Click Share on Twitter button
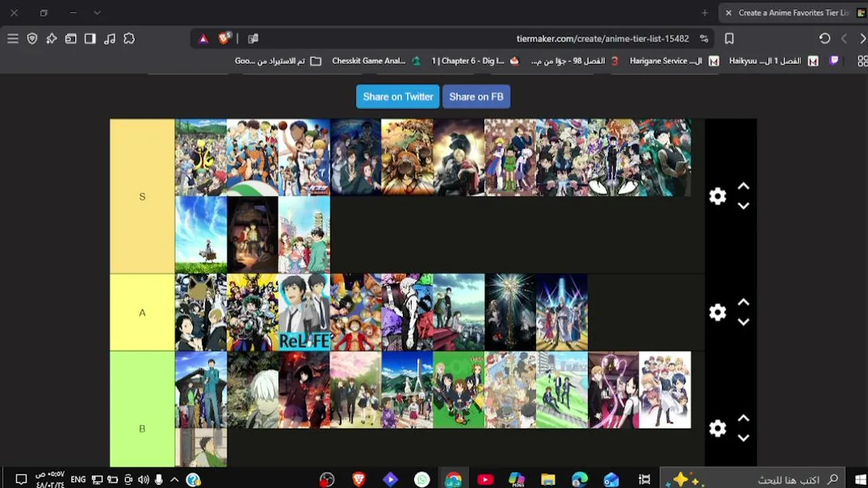This screenshot has height=488, width=868. tap(398, 97)
